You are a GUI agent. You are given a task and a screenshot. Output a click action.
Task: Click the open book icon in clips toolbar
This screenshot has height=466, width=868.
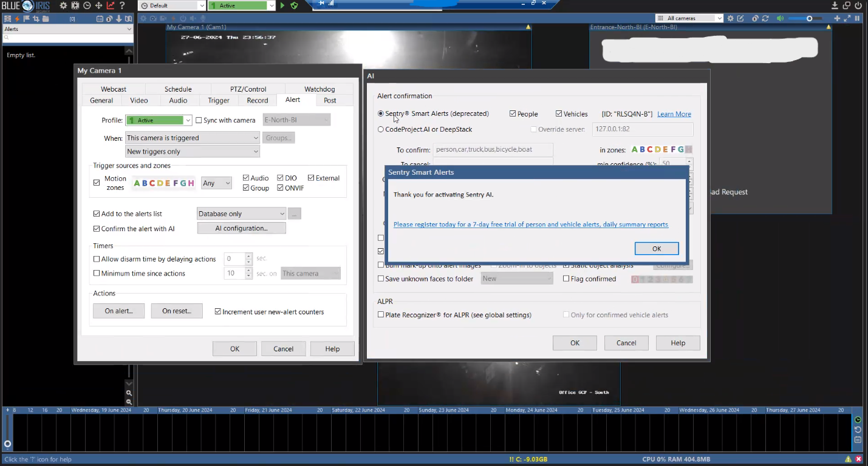pos(128,19)
